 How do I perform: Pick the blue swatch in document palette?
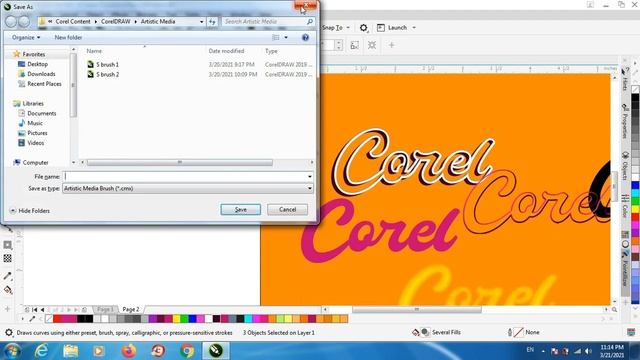click(192, 318)
